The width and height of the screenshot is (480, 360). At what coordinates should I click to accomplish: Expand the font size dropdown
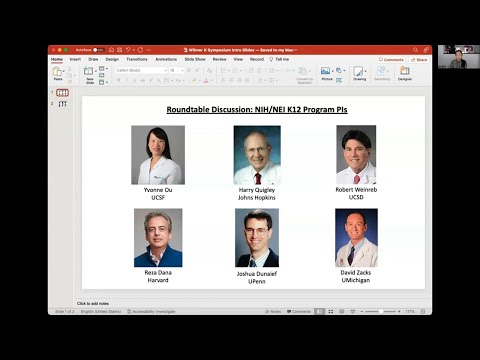coord(182,70)
